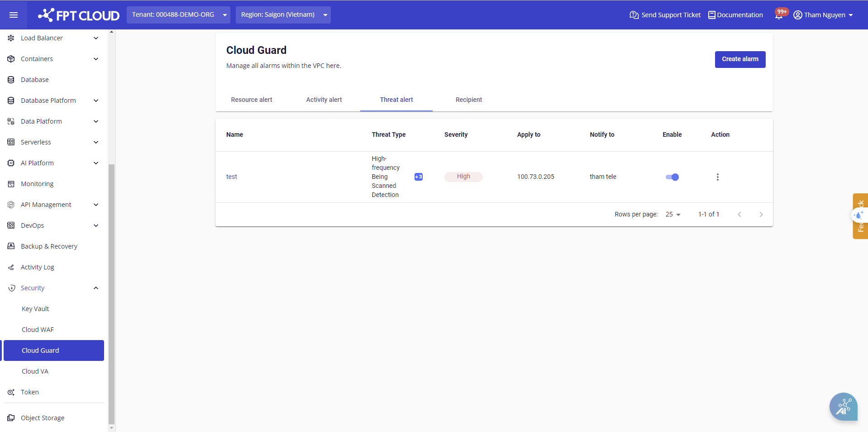Open the Tenant selection dropdown
Image resolution: width=868 pixels, height=432 pixels.
[x=178, y=15]
